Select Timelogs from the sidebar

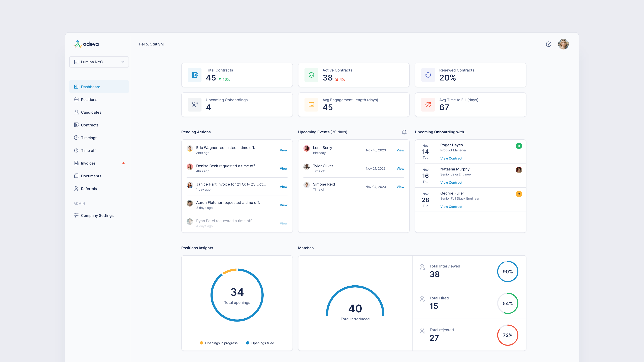click(89, 138)
